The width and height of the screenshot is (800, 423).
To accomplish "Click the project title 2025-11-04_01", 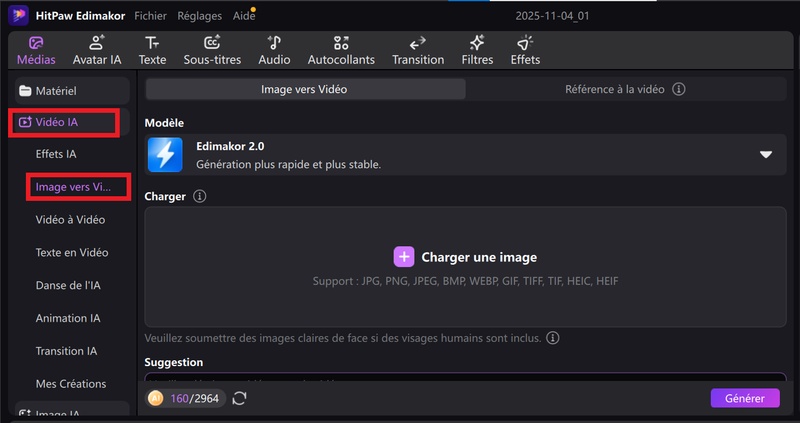I will tap(552, 16).
